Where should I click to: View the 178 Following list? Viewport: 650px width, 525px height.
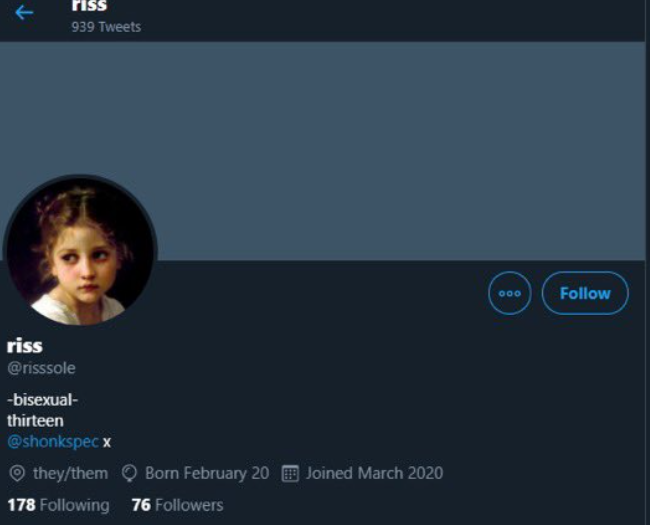(x=58, y=505)
